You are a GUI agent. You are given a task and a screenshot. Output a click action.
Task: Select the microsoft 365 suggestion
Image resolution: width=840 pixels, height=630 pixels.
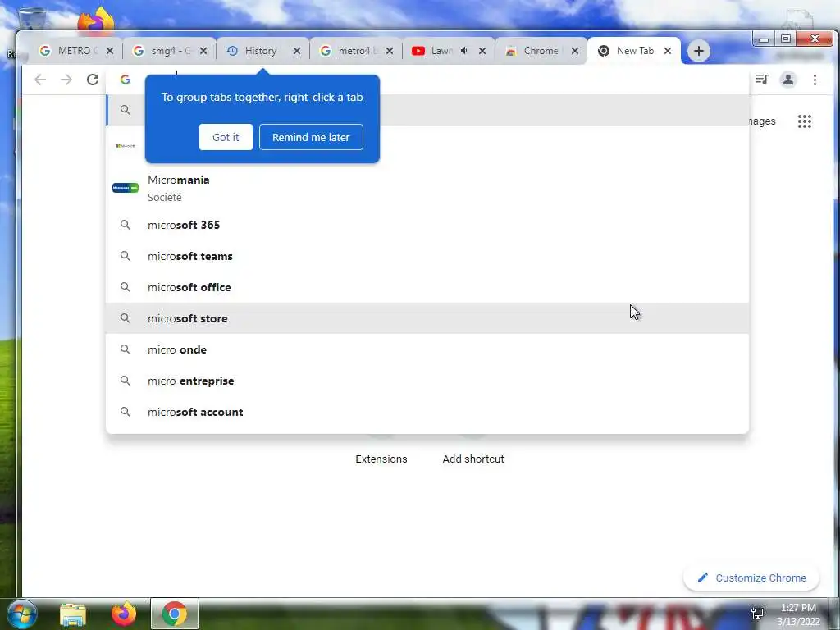427,225
